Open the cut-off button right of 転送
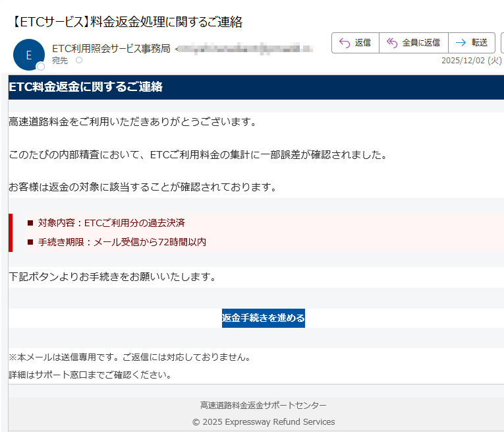504x432 pixels. (x=502, y=43)
